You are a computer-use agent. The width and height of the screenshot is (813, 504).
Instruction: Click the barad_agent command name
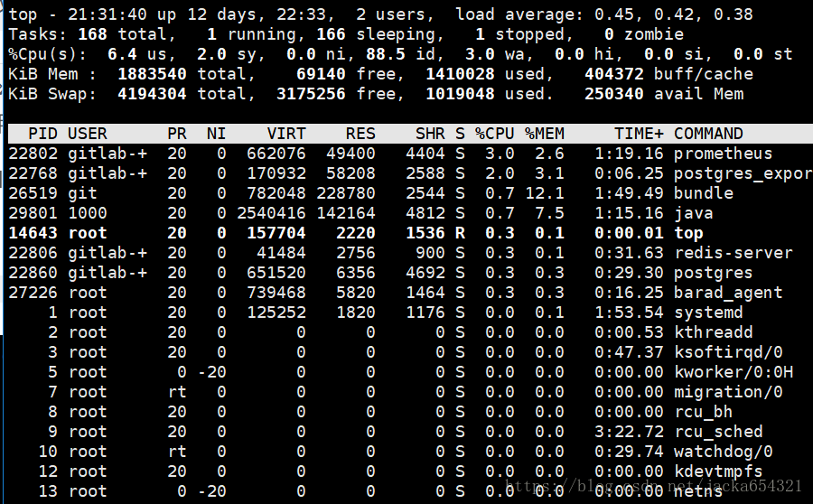coord(728,293)
